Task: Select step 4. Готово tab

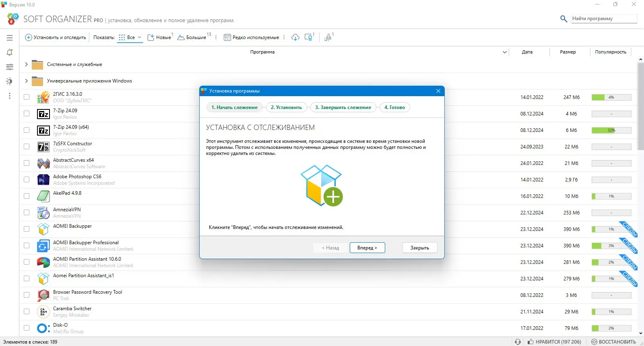Action: click(394, 107)
